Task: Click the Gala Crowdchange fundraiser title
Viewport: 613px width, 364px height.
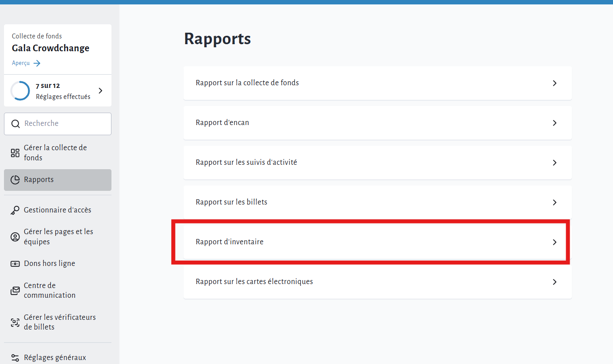Action: (x=50, y=48)
